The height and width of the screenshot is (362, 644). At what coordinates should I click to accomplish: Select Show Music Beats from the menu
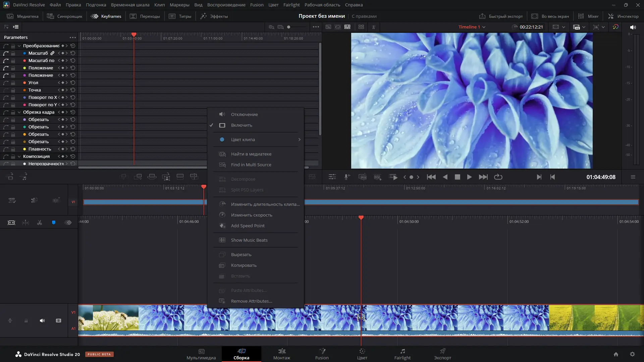coord(249,240)
